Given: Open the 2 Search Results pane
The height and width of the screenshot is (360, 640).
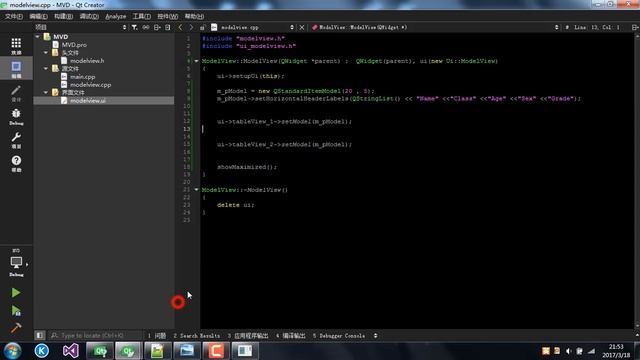Looking at the screenshot, I should [x=197, y=336].
